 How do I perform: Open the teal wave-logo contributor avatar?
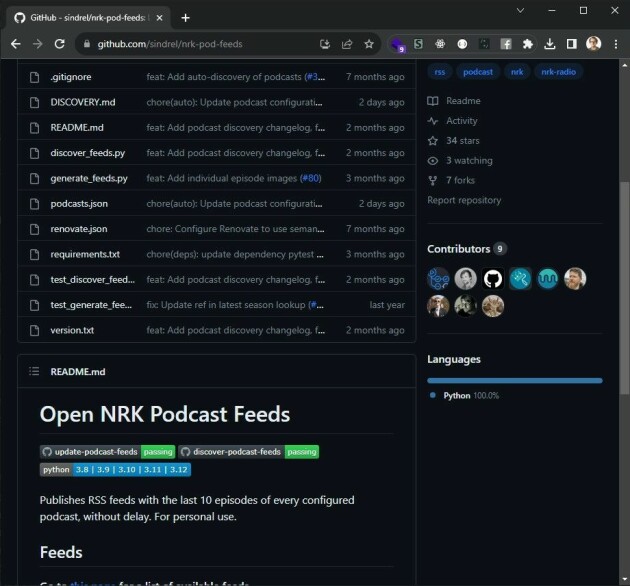[x=548, y=279]
